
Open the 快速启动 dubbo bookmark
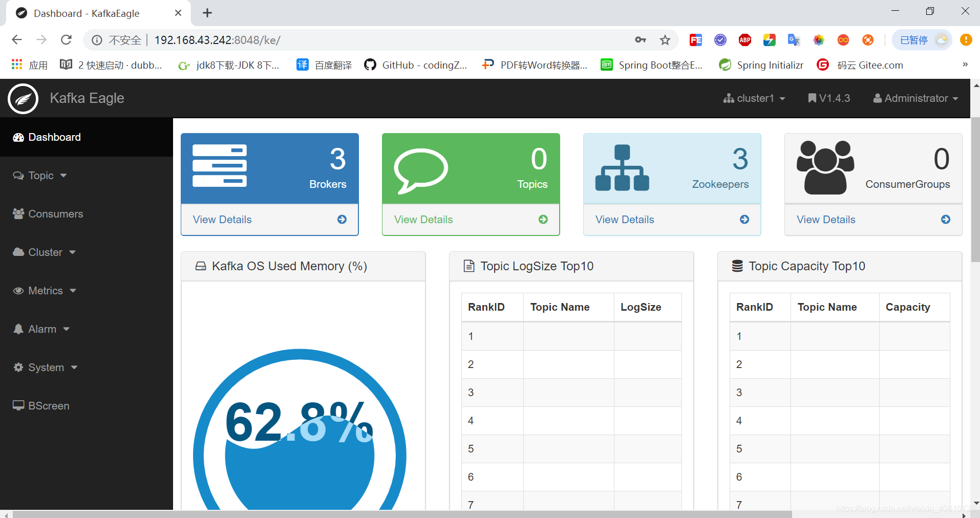pyautogui.click(x=111, y=65)
